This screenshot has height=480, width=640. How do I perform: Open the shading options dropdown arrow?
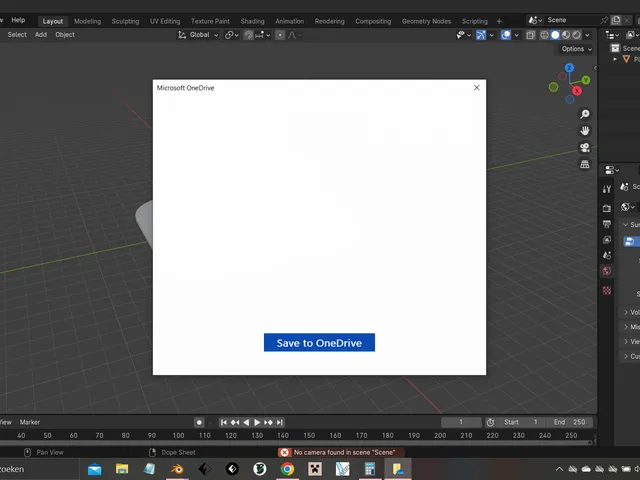click(587, 35)
